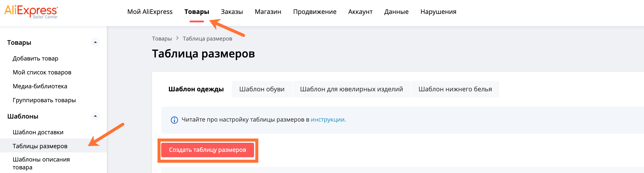644x173 pixels.
Task: Open Шаблоны описания товара in the sidebar
Action: point(41,163)
